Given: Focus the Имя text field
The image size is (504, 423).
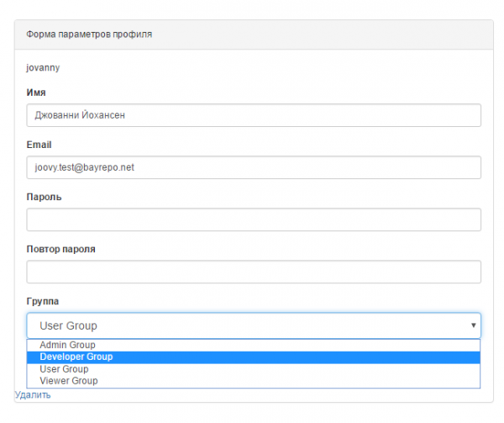Looking at the screenshot, I should tap(254, 115).
